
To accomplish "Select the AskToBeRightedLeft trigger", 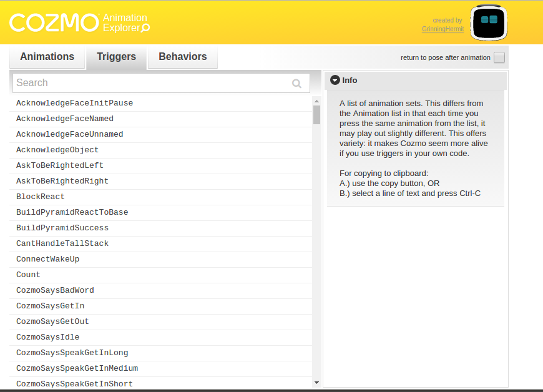I will click(x=60, y=165).
